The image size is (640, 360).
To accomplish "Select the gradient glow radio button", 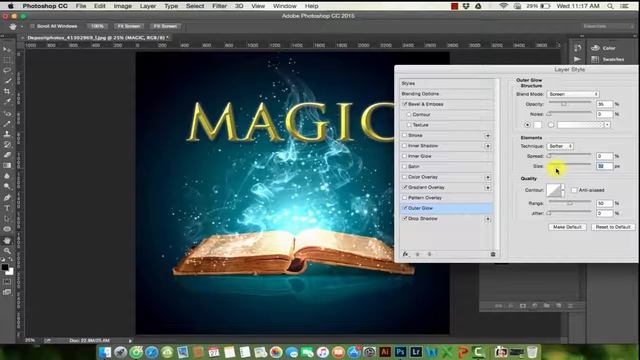I will point(551,124).
